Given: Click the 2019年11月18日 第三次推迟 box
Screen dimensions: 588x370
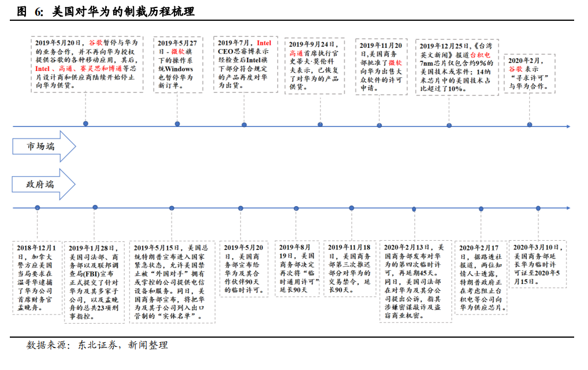Looking at the screenshot, I should click(x=349, y=269).
